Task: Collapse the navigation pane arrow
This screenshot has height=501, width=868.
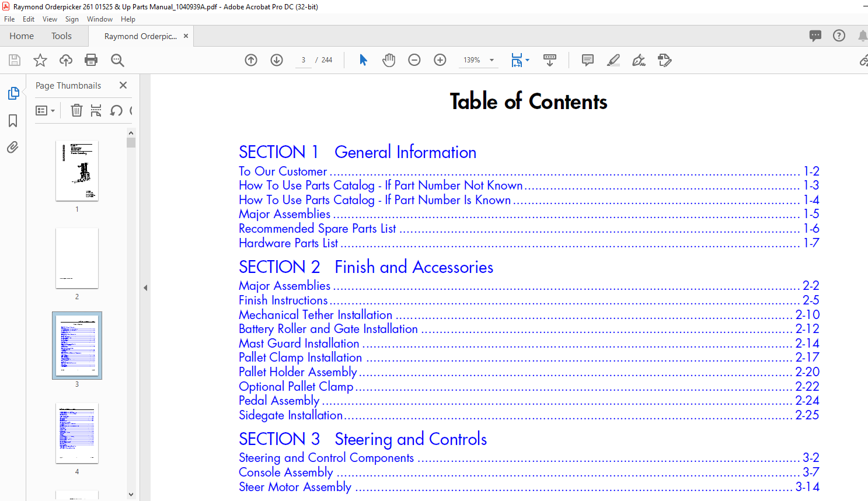Action: click(145, 288)
